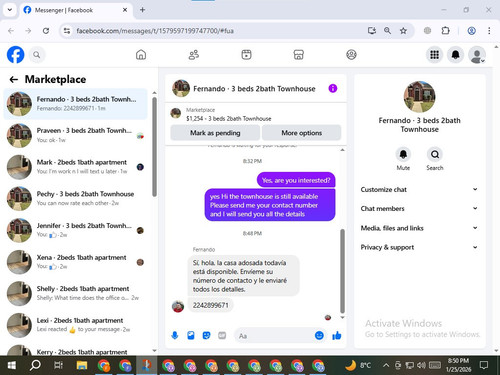Open Windows notification center icon
The width and height of the screenshot is (500, 375).
pos(484,365)
